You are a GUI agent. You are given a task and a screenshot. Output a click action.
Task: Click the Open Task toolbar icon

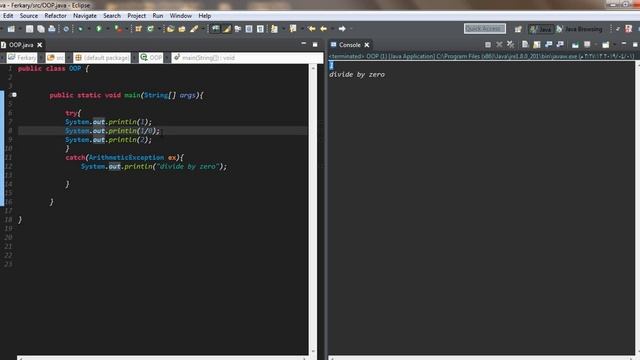(x=182, y=29)
